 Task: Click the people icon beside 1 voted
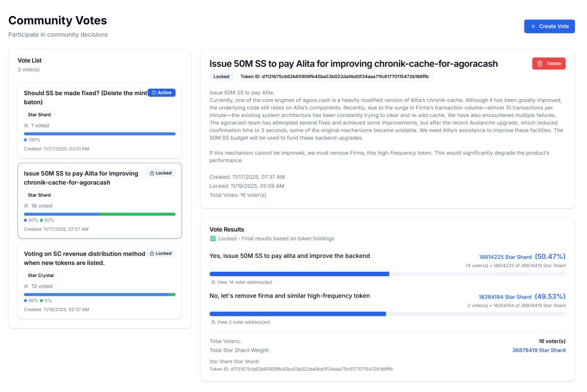coord(26,126)
